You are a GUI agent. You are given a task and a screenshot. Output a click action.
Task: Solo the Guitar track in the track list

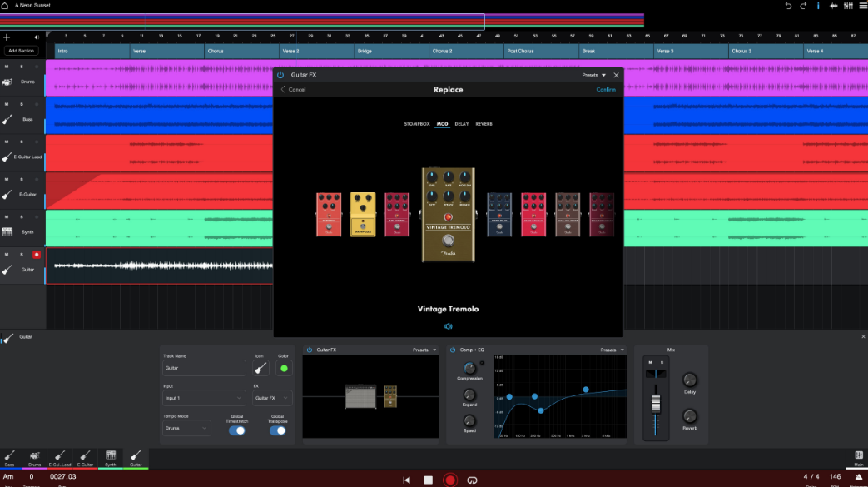point(22,255)
